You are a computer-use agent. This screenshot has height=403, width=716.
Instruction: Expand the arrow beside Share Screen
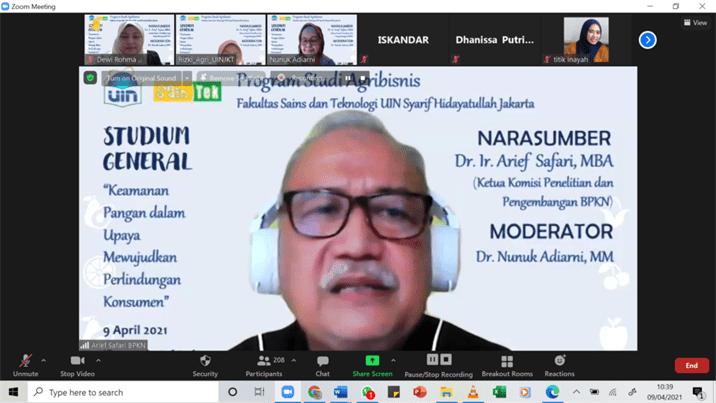pyautogui.click(x=393, y=360)
